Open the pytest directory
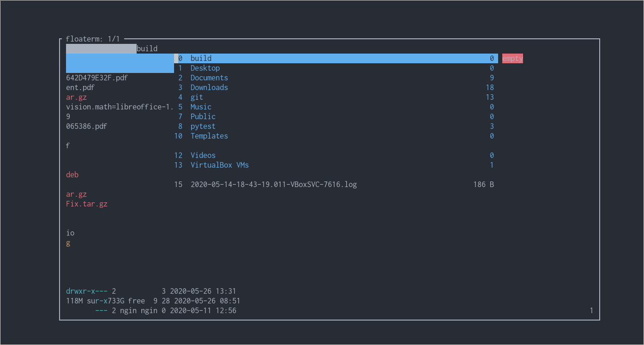The height and width of the screenshot is (345, 644). tap(203, 126)
